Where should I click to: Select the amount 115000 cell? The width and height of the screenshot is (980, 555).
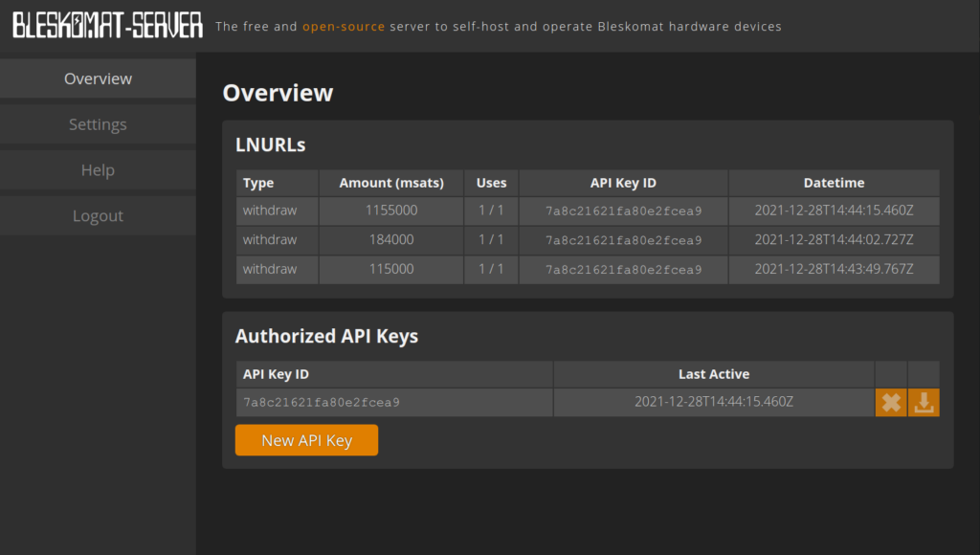tap(391, 270)
